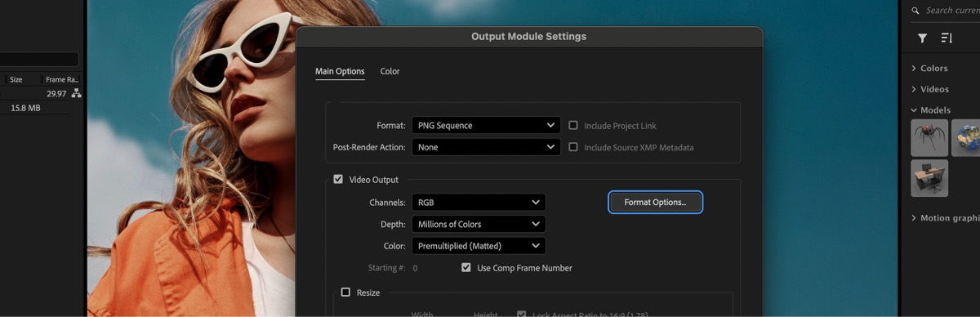The image size is (980, 317).
Task: Click the filter funnel icon in library panel
Action: pos(922,38)
